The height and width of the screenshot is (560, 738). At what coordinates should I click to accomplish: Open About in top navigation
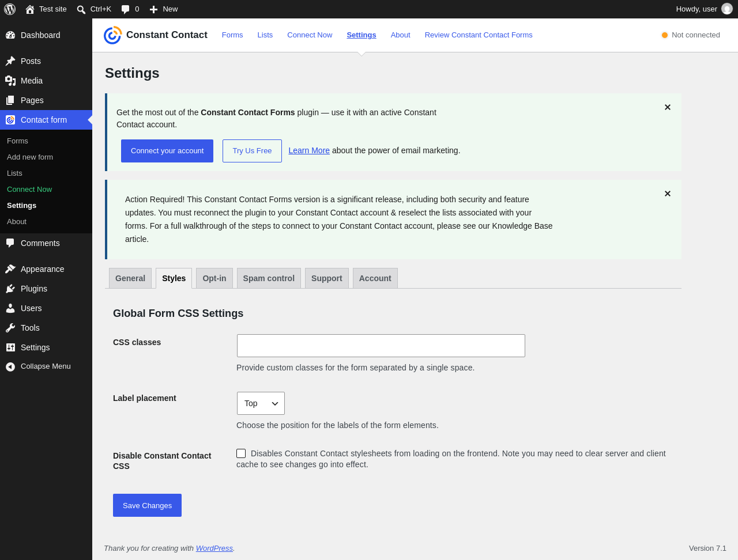click(401, 35)
